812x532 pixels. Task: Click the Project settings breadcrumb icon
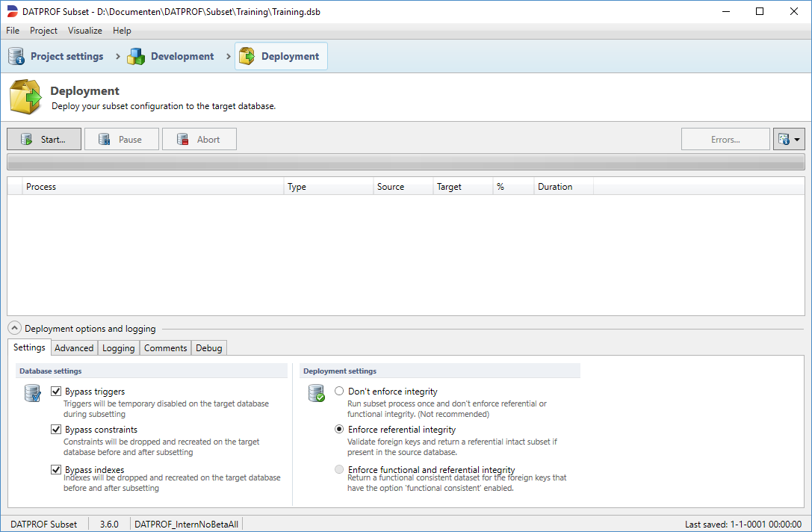coord(16,55)
